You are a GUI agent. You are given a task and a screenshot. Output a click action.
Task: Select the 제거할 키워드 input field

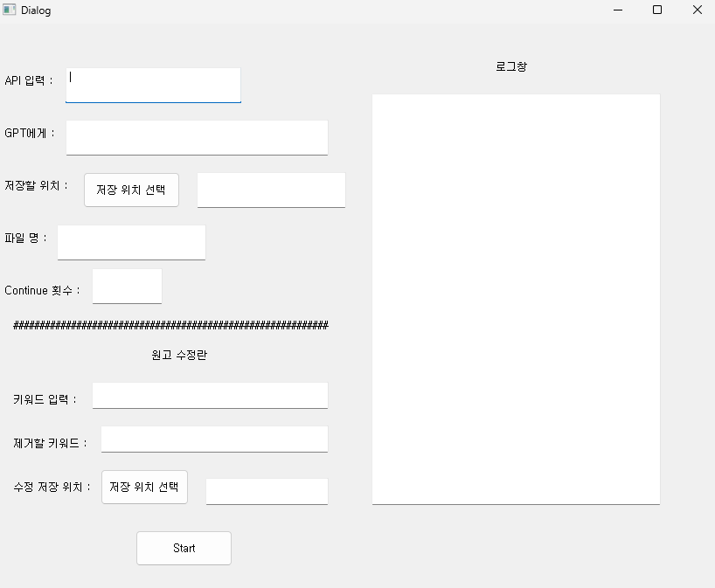point(214,439)
